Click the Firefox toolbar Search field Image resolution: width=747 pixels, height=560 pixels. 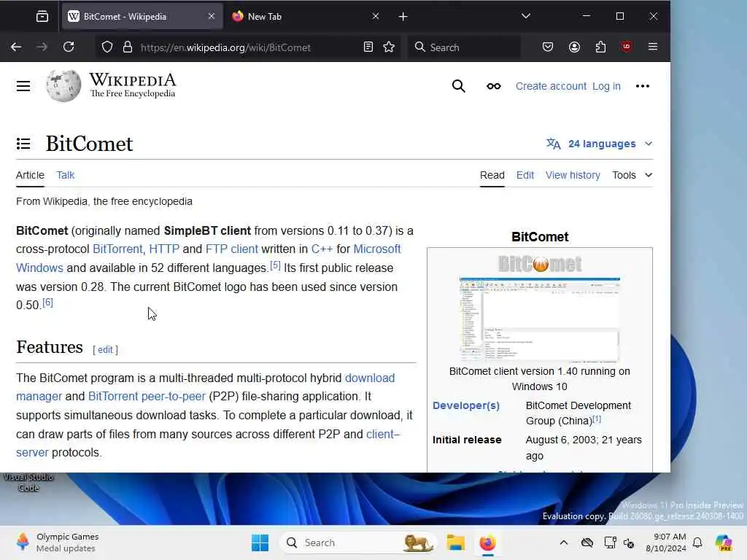point(465,47)
